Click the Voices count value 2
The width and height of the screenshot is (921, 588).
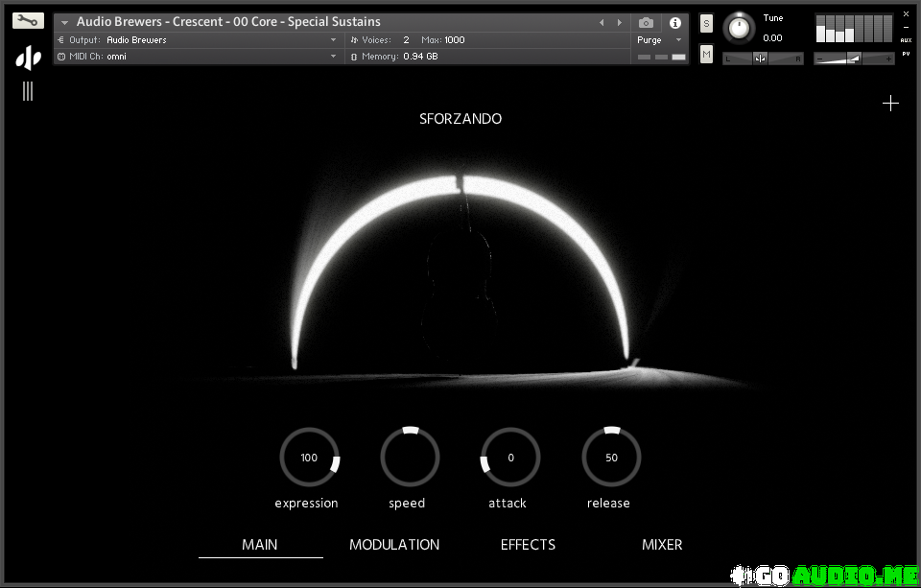406,40
